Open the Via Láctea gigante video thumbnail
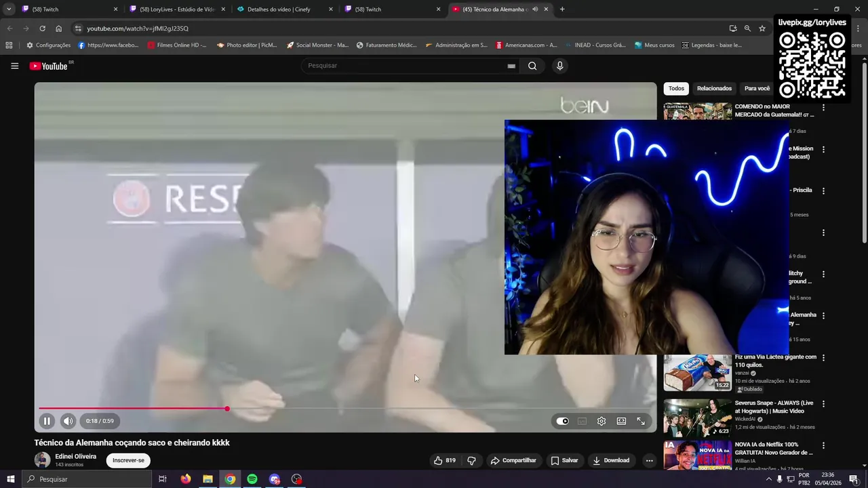 point(697,372)
